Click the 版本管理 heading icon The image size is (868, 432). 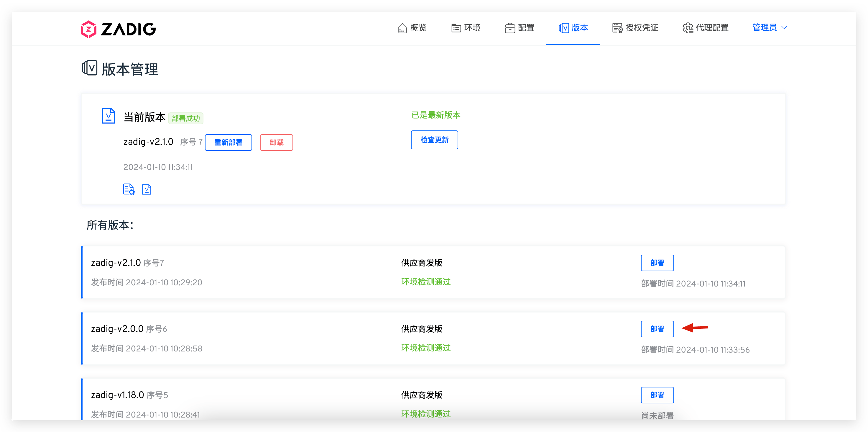tap(90, 68)
